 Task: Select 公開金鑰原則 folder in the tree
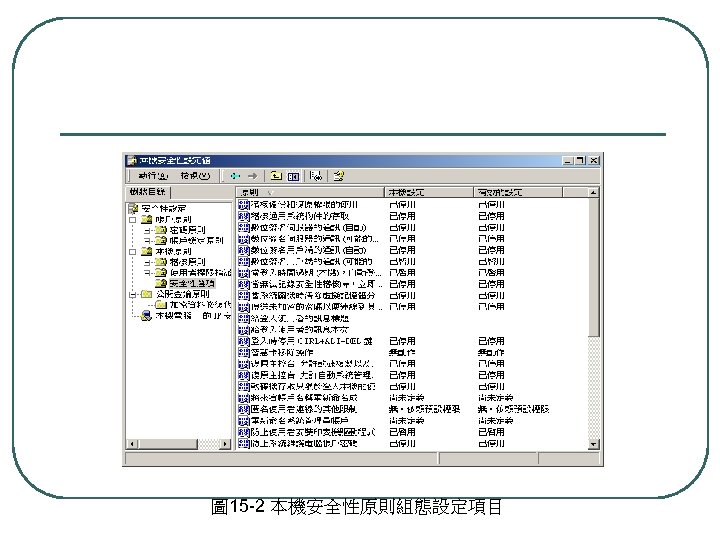coord(183,294)
